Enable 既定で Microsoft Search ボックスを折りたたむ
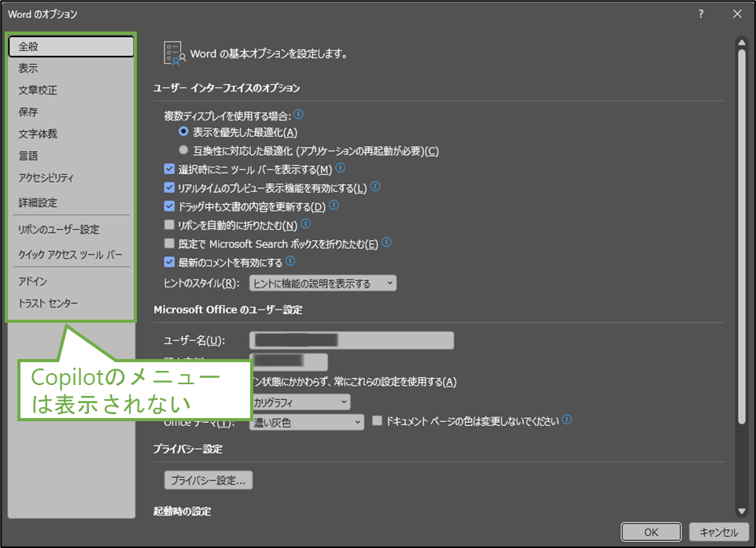Viewport: 756px width, 548px height. (169, 243)
